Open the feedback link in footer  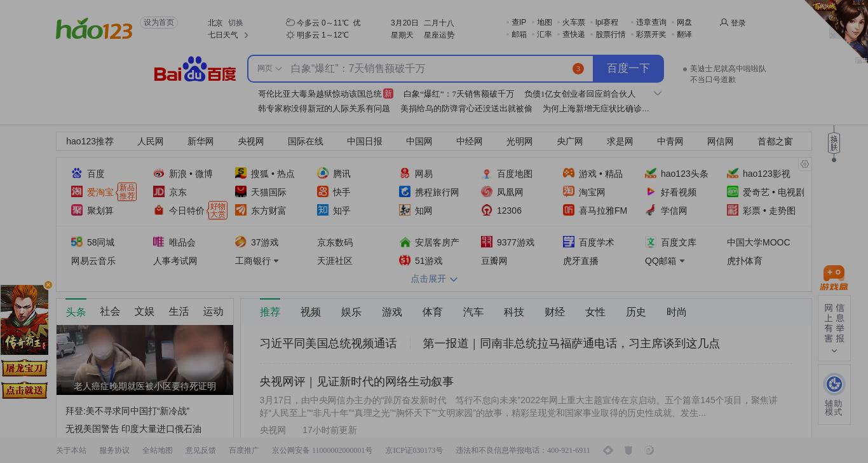click(201, 450)
